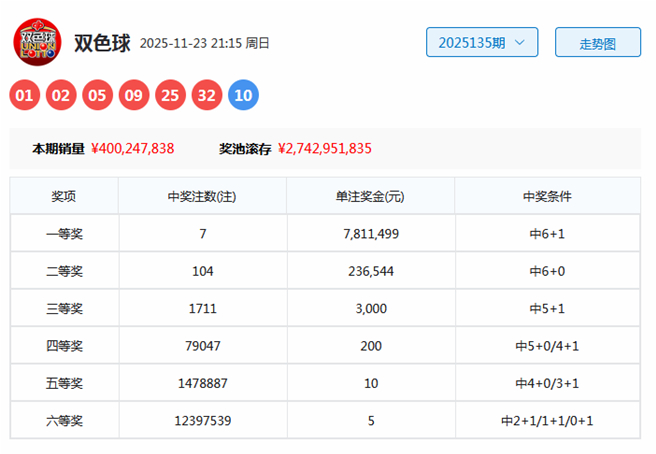Click second prize winner count 104

tap(203, 271)
